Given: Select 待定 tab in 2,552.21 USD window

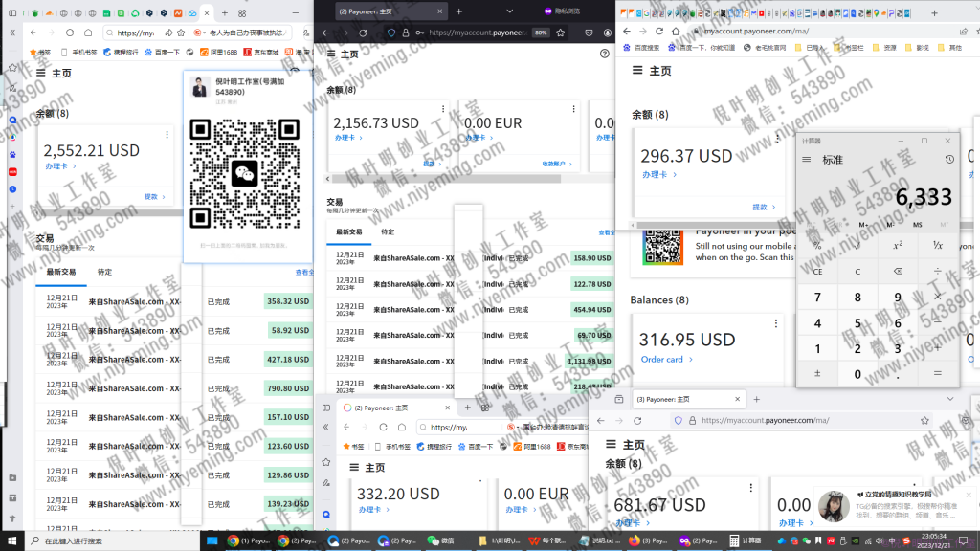Looking at the screenshot, I should point(104,272).
